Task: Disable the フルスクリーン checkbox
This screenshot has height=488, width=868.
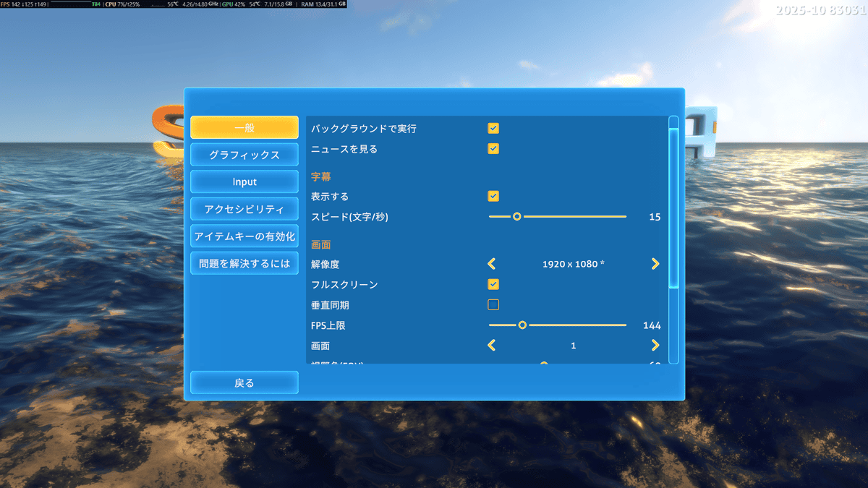Action: pos(493,284)
